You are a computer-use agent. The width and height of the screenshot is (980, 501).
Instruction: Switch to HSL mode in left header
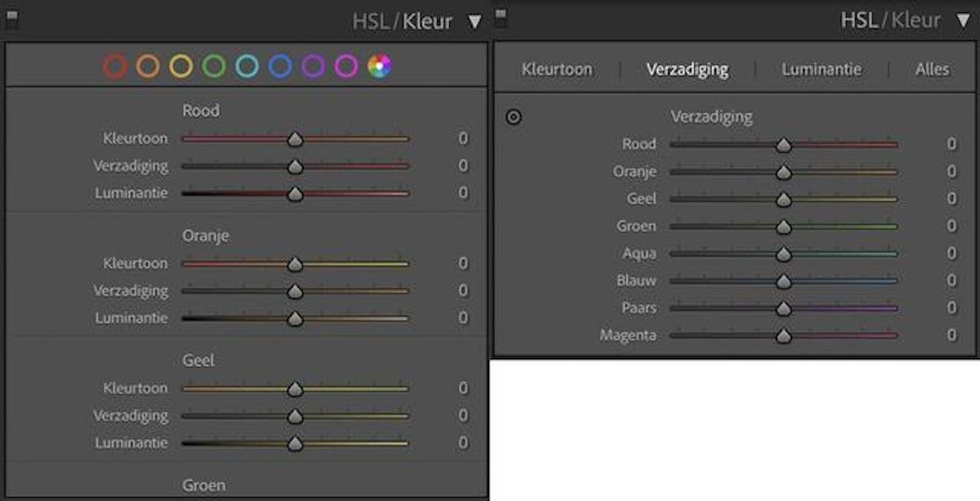371,21
